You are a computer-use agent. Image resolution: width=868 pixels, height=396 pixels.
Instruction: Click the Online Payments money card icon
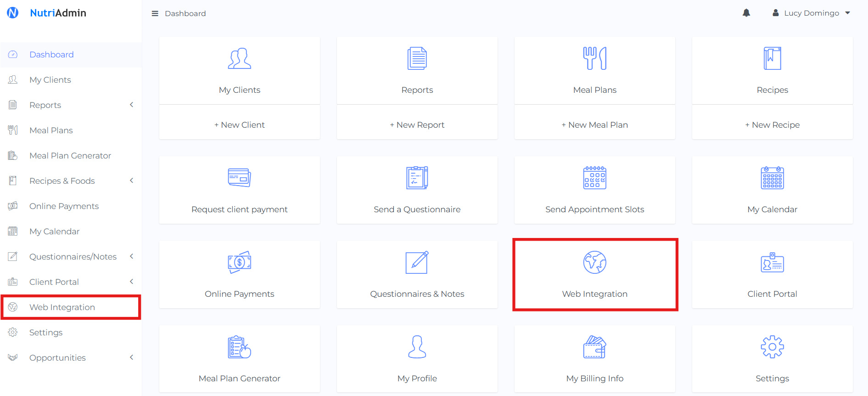tap(240, 262)
